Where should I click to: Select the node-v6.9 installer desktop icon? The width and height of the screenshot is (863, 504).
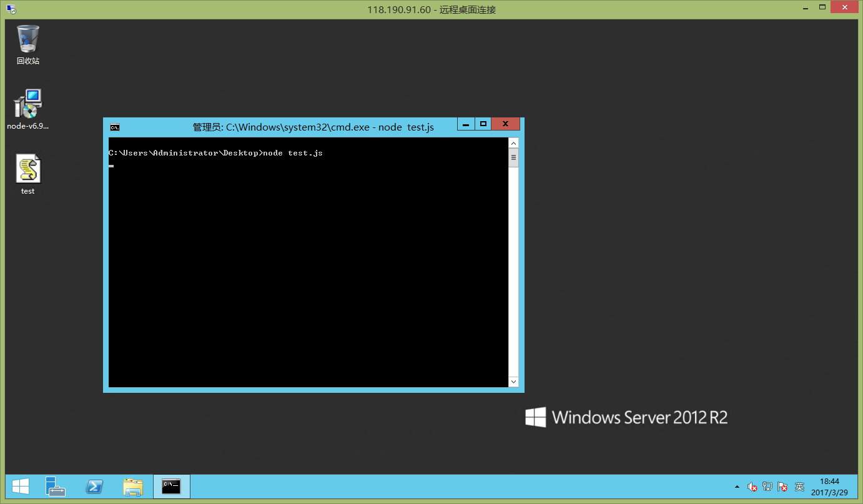[28, 109]
